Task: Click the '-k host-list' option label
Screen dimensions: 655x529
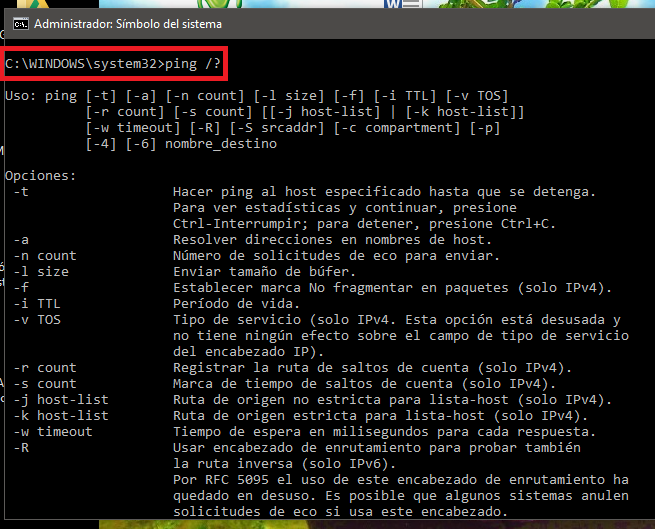Action: pyautogui.click(x=61, y=415)
